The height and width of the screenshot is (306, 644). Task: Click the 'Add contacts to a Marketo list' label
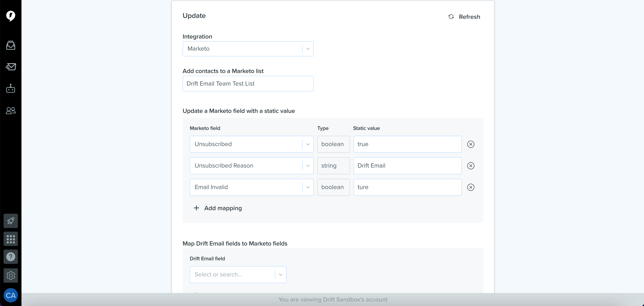pos(223,71)
